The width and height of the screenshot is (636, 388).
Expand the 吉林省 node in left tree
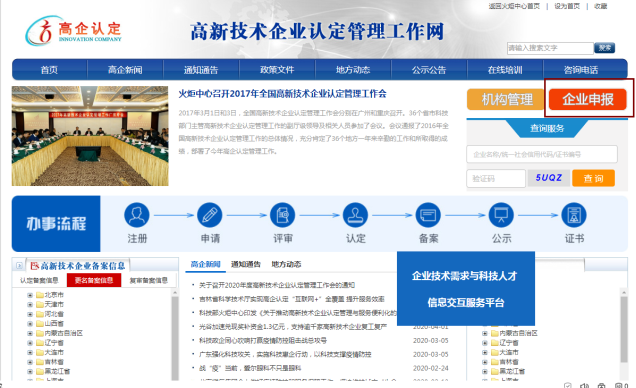[30, 362]
